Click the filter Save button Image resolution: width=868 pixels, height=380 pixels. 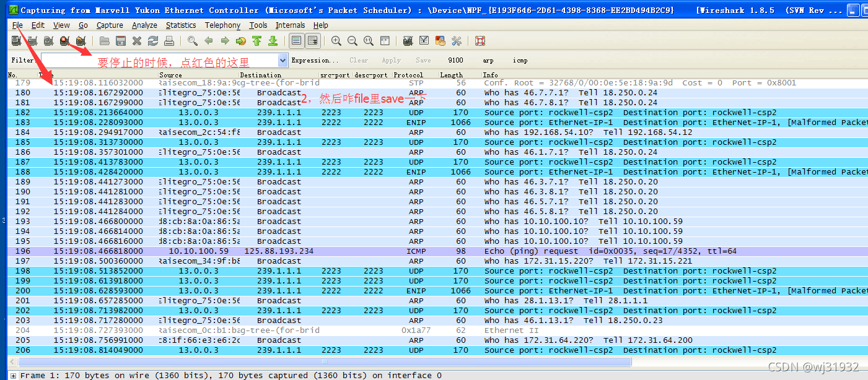(x=423, y=60)
